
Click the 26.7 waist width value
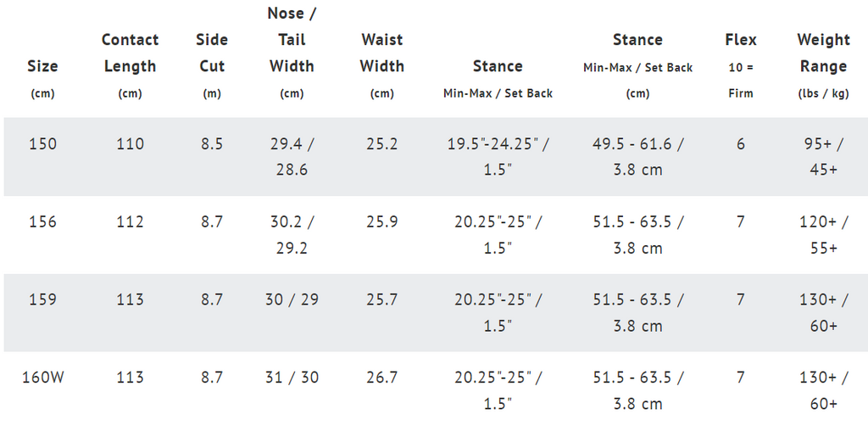[382, 378]
